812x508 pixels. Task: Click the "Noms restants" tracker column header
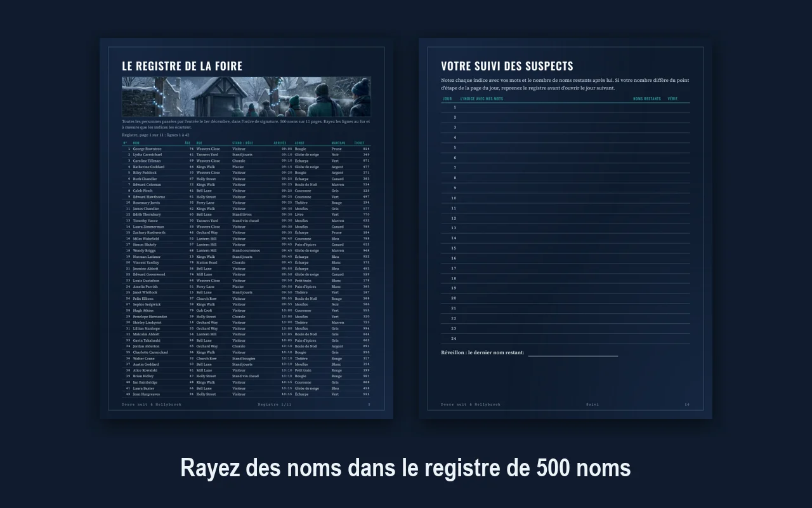[647, 99]
